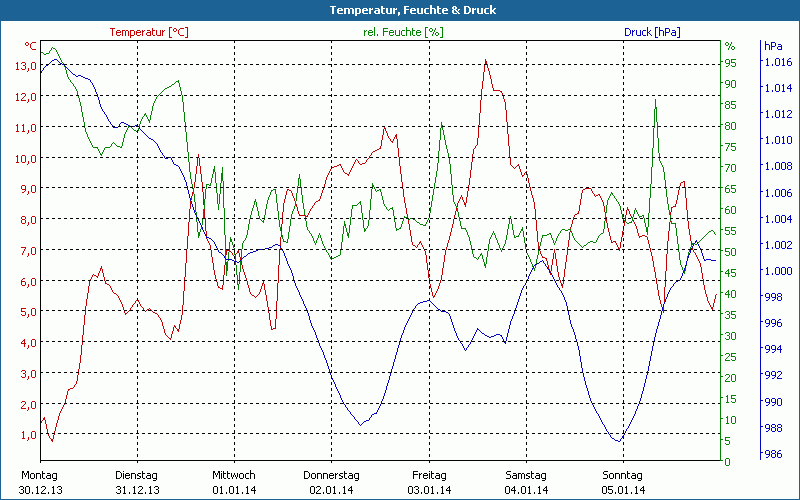Select the Donnerstag day label
The image size is (800, 500).
331,475
